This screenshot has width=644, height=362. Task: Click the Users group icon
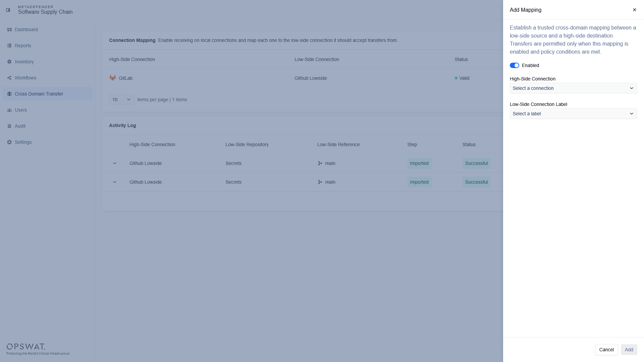point(9,110)
